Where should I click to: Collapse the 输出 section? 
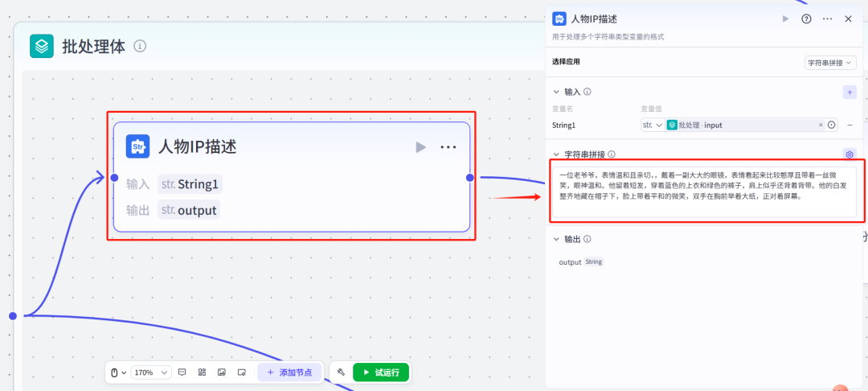point(556,239)
